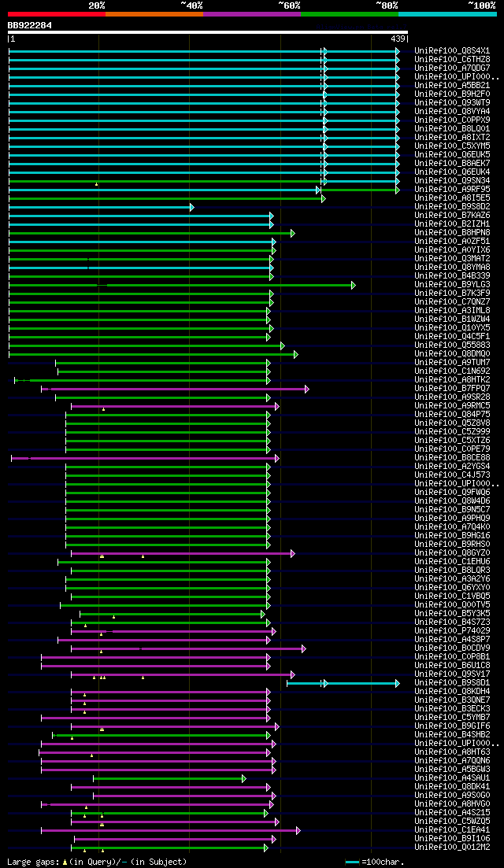The height and width of the screenshot is (868, 504).
Task: Click the green ~80% identity legend segment
Action: pos(350,13)
